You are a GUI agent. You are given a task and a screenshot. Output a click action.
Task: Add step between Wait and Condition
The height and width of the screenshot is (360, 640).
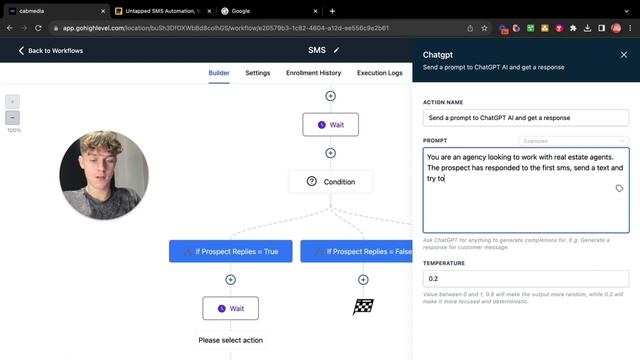click(x=331, y=153)
